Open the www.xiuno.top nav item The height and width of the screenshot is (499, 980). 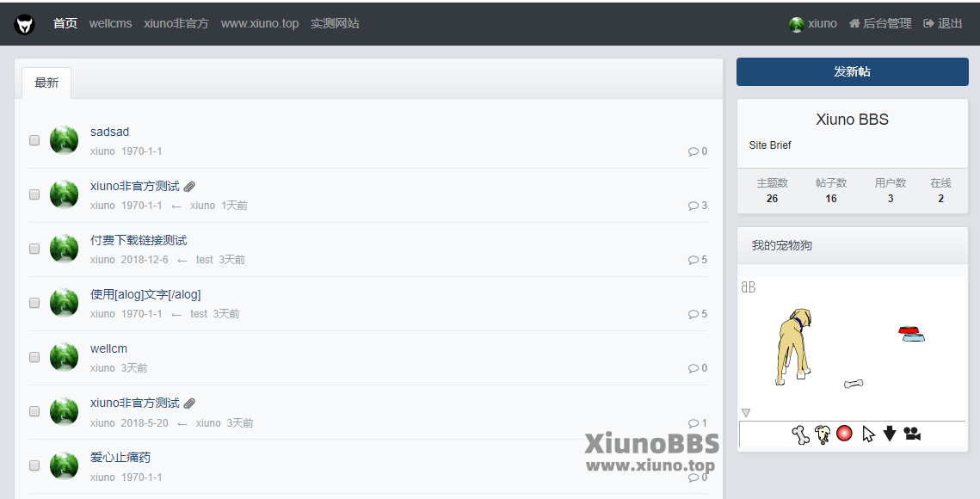pos(260,24)
